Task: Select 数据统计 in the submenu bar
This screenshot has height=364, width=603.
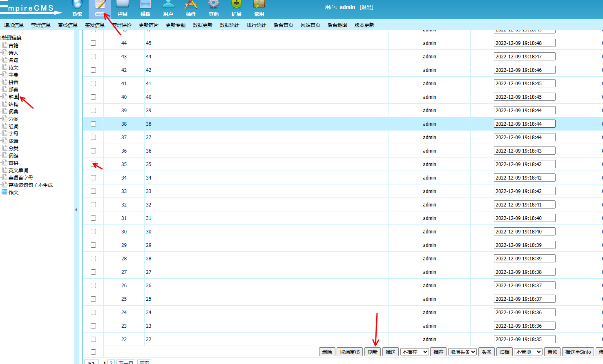Action: [229, 25]
